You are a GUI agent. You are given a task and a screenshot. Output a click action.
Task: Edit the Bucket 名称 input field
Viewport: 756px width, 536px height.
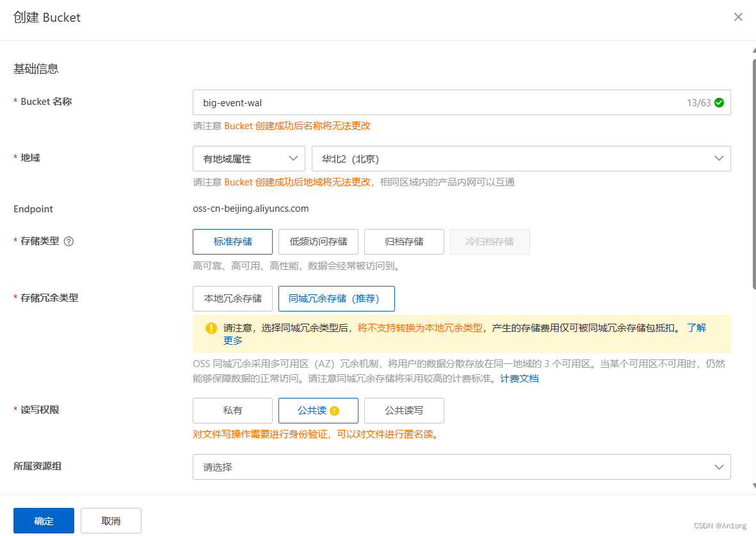462,102
